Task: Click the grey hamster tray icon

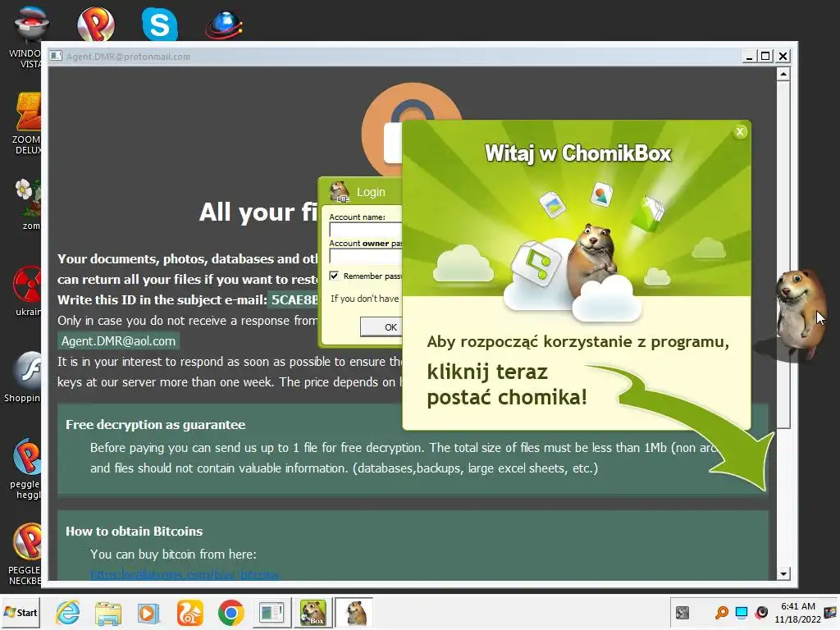Action: click(x=682, y=612)
